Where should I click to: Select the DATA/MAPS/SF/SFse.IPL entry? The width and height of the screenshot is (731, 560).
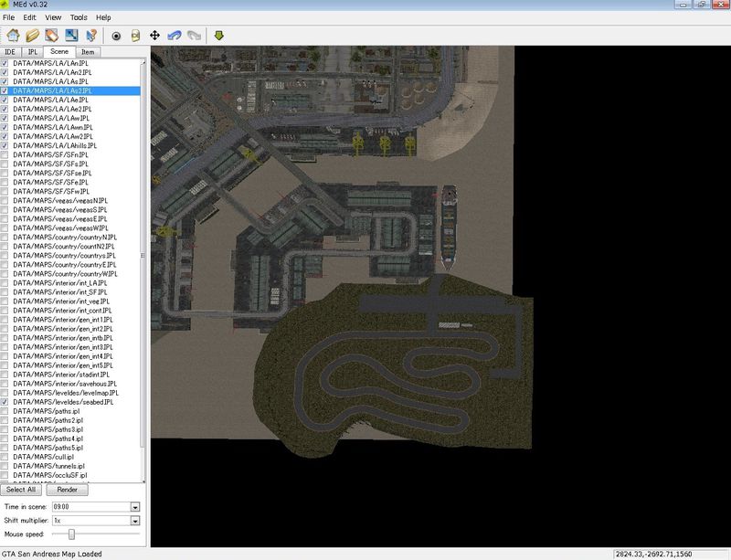pos(52,173)
